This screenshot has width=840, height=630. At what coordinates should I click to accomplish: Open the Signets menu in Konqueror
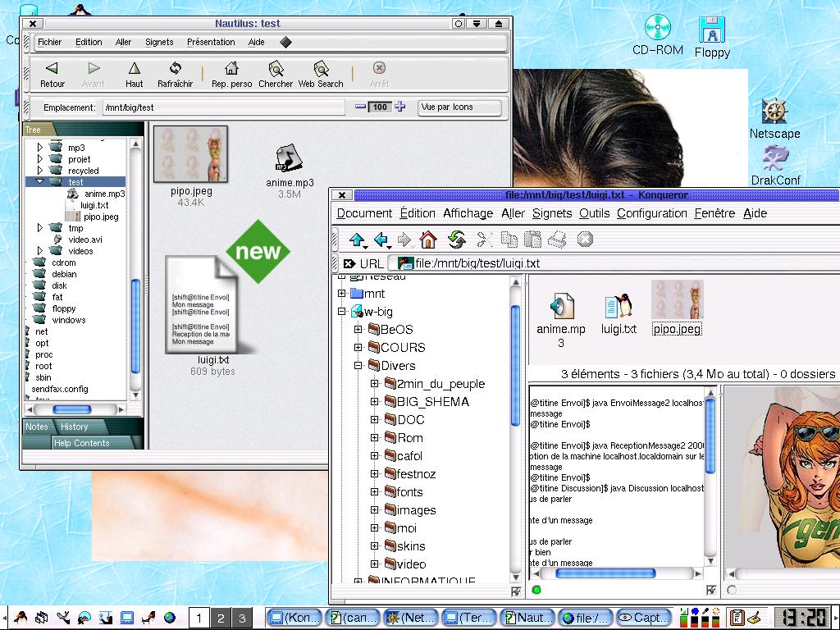[x=551, y=213]
